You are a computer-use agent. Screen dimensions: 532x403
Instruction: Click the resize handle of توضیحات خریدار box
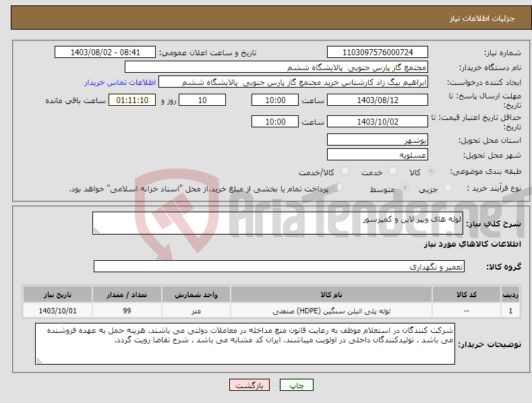[39, 361]
